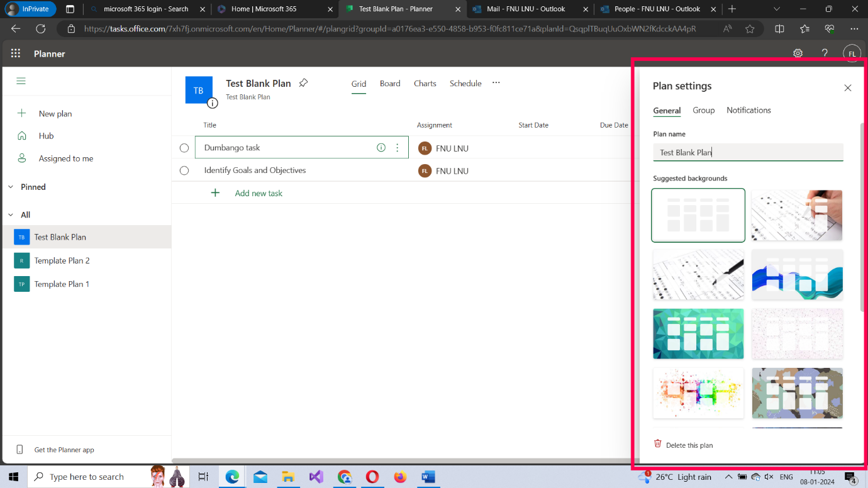Viewport: 868px width, 488px height.
Task: Choose the plain white background thumbnail
Action: [698, 215]
